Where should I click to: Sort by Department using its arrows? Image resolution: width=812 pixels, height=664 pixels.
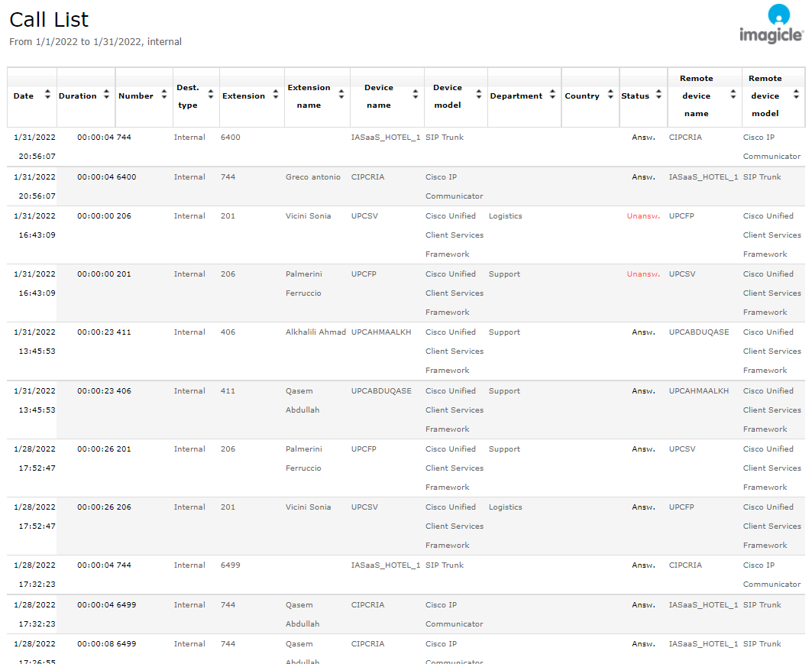552,96
